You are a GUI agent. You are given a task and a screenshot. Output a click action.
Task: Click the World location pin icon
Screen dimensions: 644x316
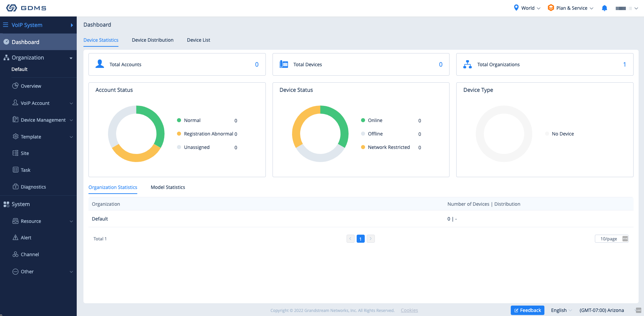516,8
